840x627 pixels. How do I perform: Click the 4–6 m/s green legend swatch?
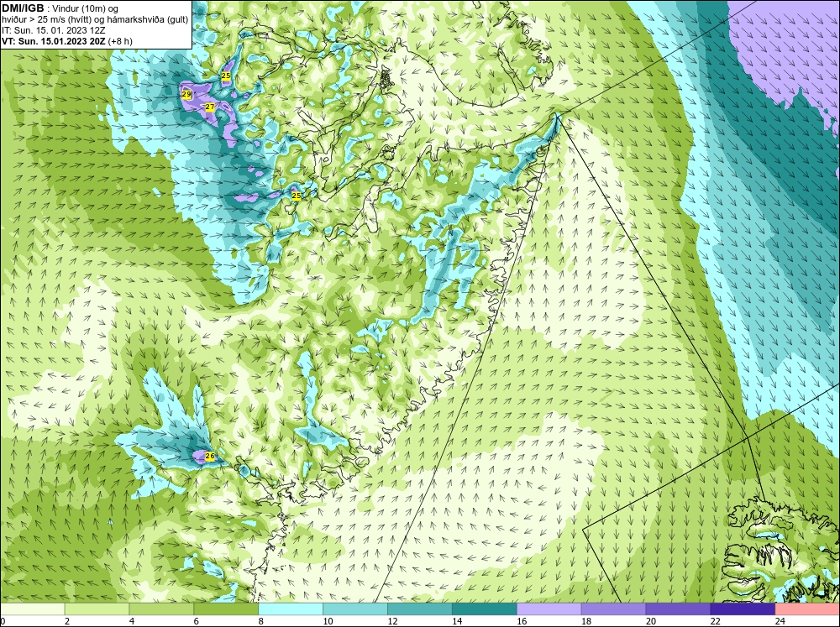click(x=161, y=609)
